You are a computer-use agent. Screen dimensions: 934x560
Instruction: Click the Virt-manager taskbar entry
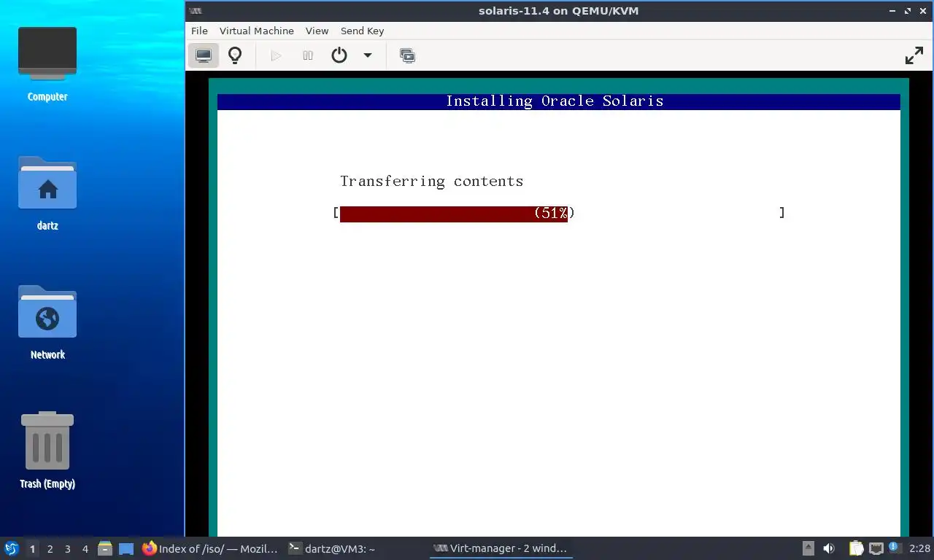pos(501,548)
